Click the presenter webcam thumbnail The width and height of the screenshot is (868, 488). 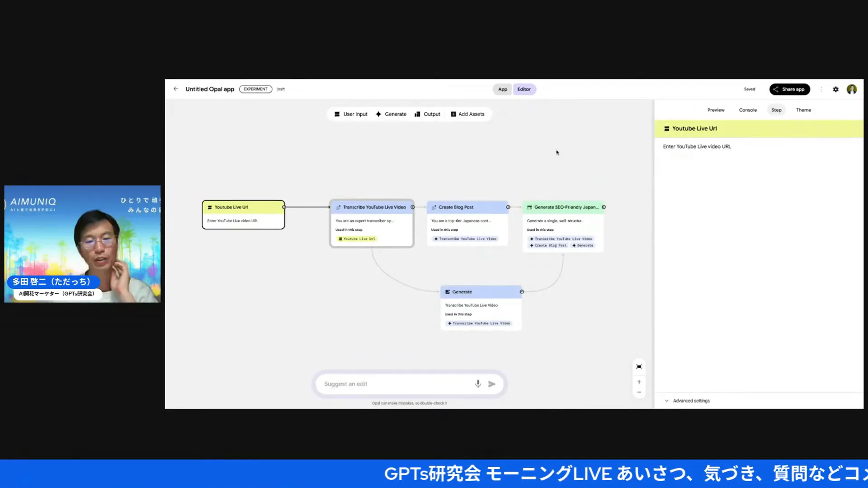click(82, 244)
